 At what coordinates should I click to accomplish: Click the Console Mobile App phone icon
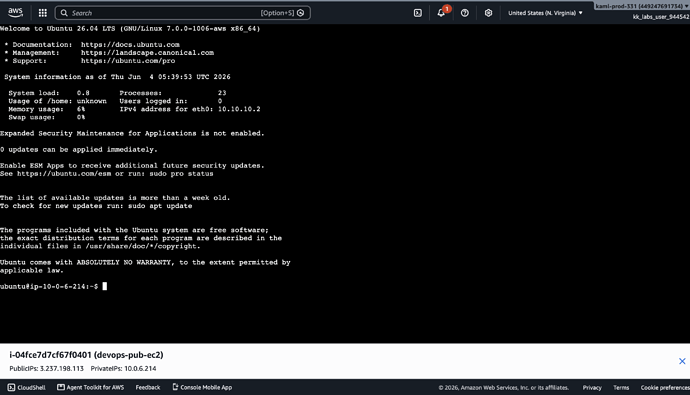pos(175,387)
